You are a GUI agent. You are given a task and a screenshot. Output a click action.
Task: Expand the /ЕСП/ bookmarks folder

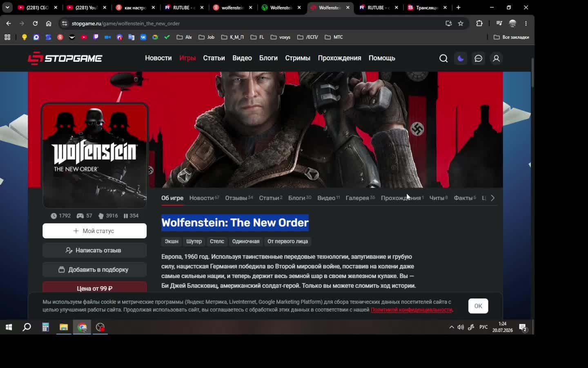point(308,37)
